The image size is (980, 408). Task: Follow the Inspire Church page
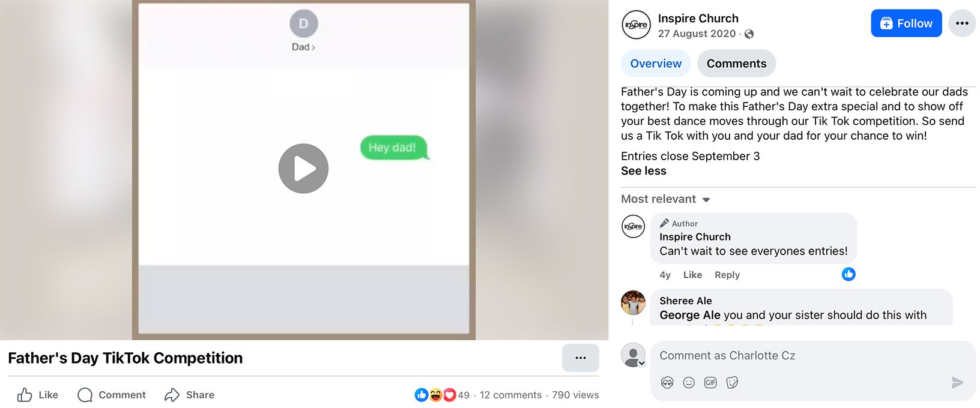click(x=906, y=23)
